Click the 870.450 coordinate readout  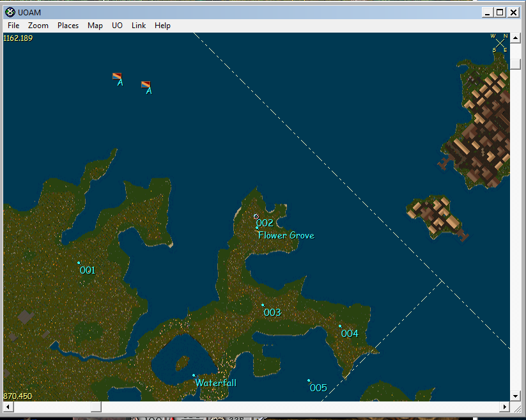pos(18,396)
